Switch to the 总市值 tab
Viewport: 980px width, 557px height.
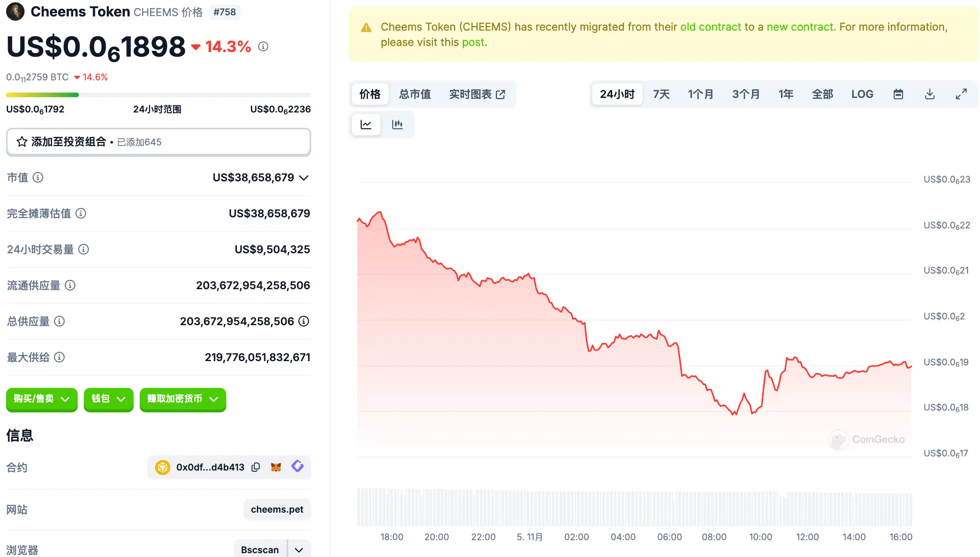point(415,94)
